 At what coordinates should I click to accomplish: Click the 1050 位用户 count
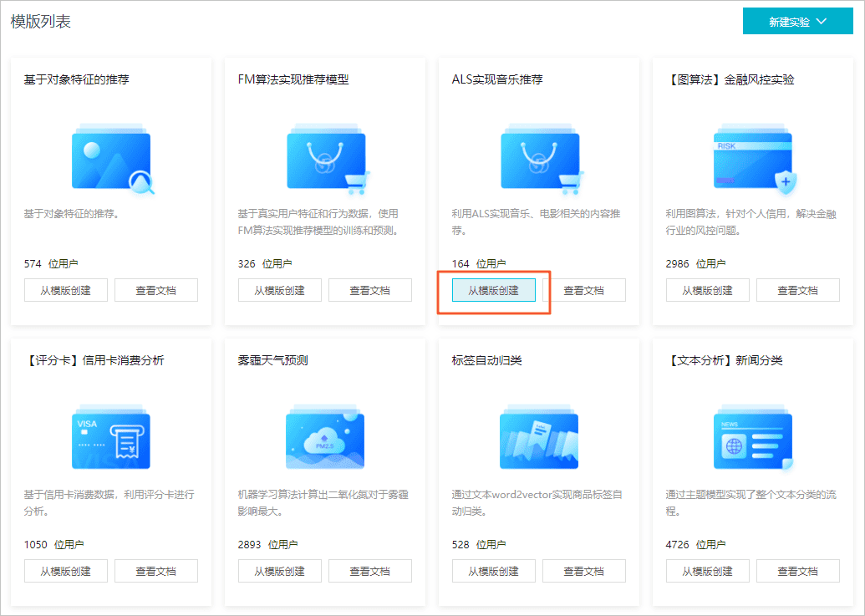click(54, 544)
